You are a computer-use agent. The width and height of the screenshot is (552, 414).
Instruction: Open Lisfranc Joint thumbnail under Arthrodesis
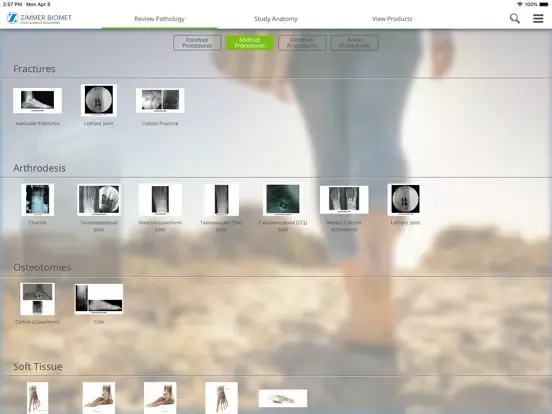(x=405, y=200)
